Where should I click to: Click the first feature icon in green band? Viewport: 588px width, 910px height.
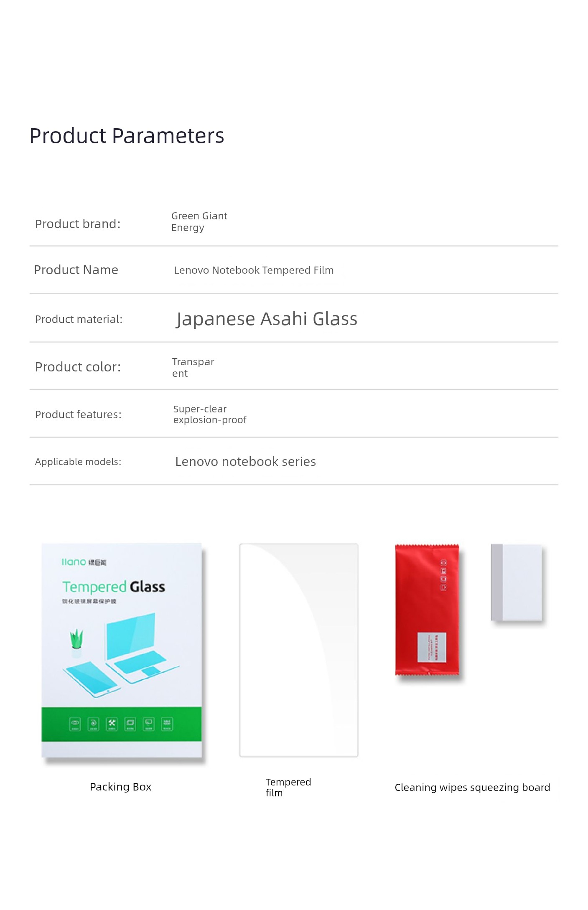75,724
